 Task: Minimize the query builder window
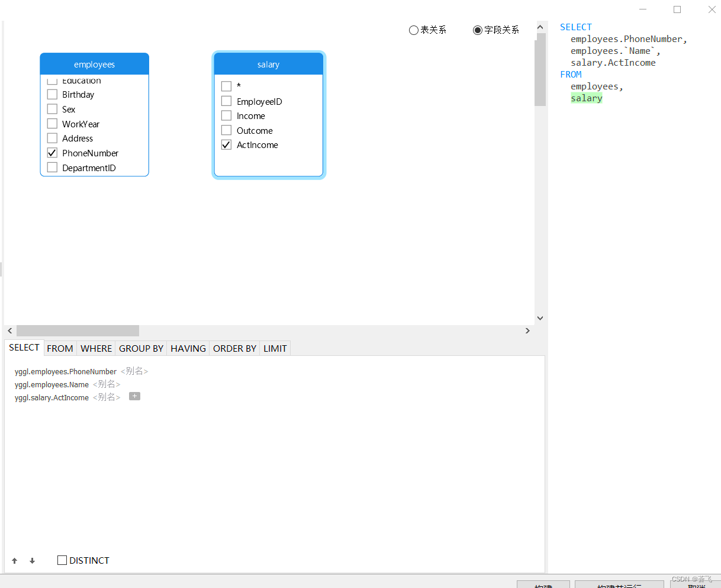click(643, 9)
